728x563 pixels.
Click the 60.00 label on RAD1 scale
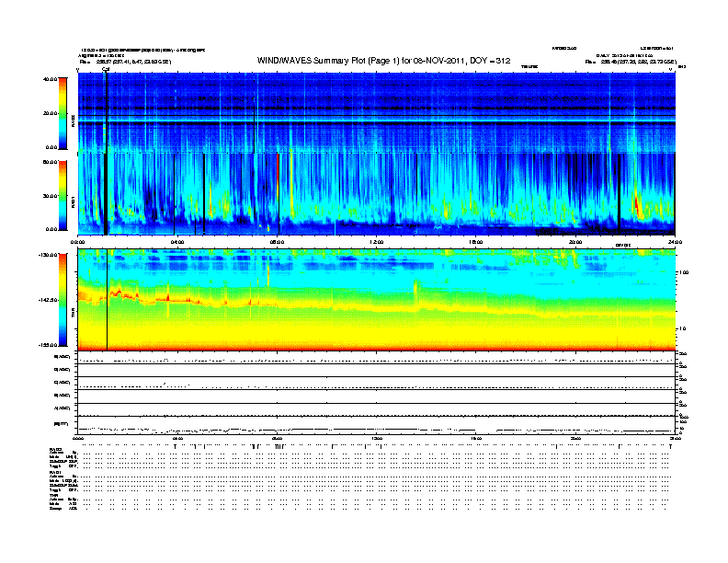(x=50, y=162)
